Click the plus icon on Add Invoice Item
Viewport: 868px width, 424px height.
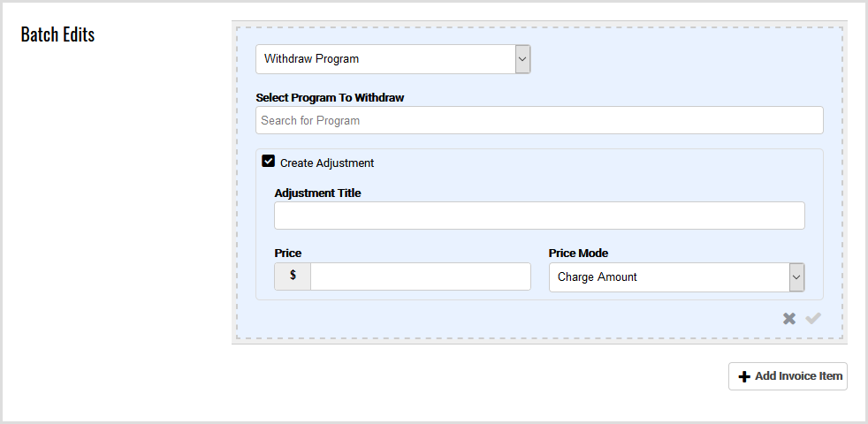(744, 377)
